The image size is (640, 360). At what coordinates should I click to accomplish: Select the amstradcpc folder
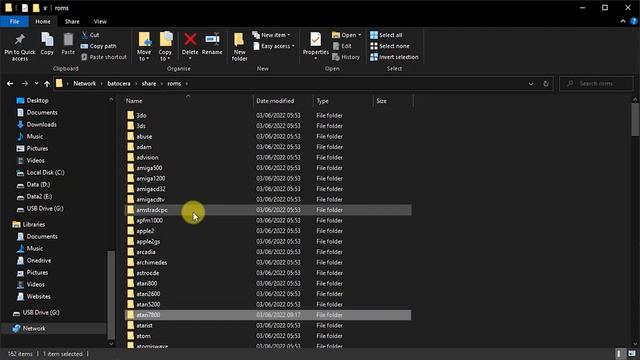(268, 210)
